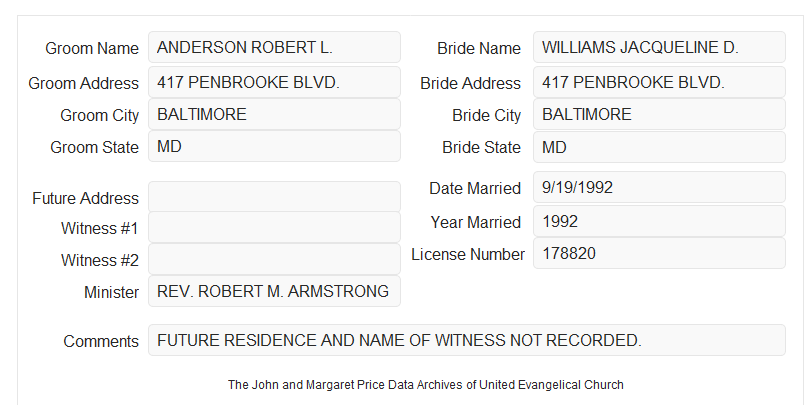Click the Groom City field showing BALTIMORE
Screen dimensions: 805x405
274,114
